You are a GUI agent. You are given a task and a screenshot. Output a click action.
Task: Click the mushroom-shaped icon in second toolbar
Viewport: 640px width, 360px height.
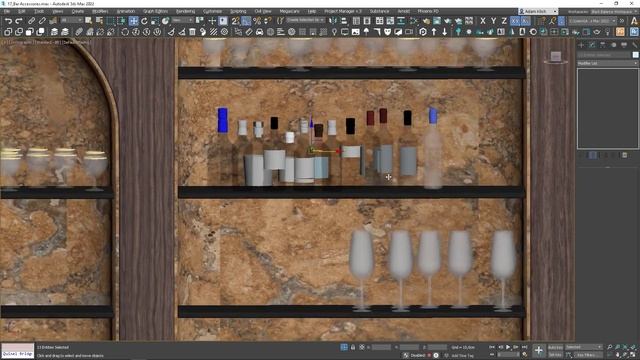(x=366, y=32)
